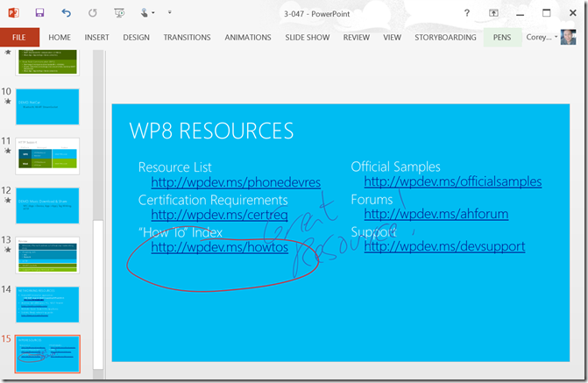Open Ribbon Display Options icon
Viewport: 588px width, 383px height.
[x=493, y=13]
